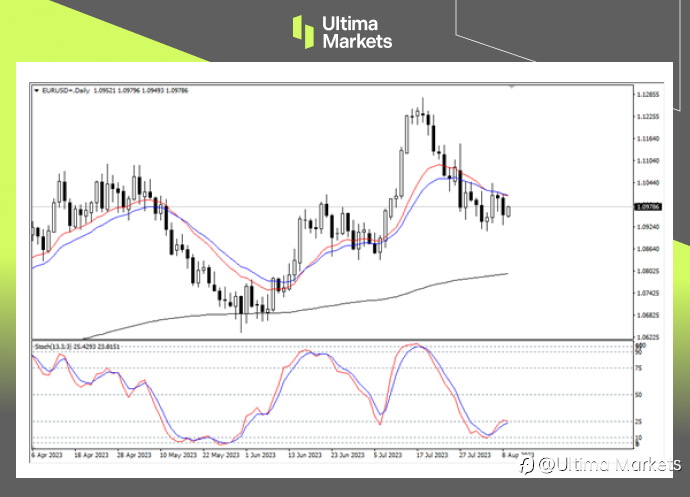Click the 13 Jun 2023 date label

[305, 455]
